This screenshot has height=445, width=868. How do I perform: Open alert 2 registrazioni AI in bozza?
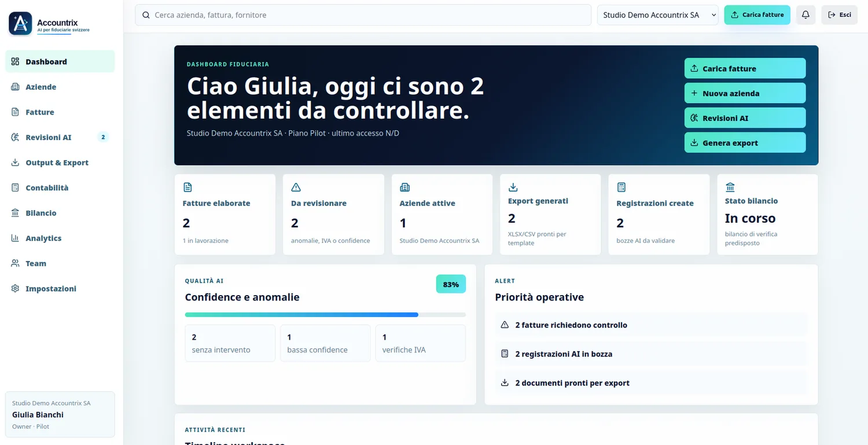(651, 354)
